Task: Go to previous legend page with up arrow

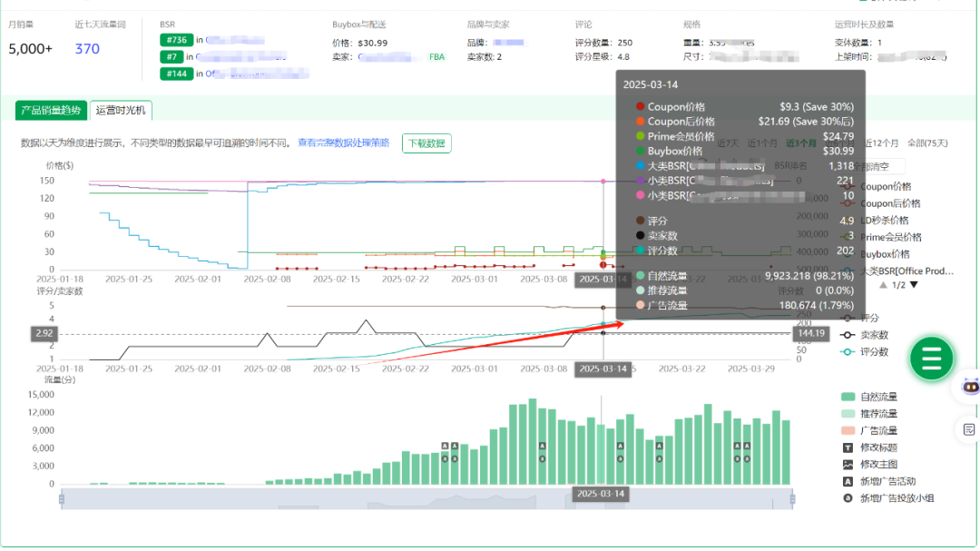Action: pos(884,285)
